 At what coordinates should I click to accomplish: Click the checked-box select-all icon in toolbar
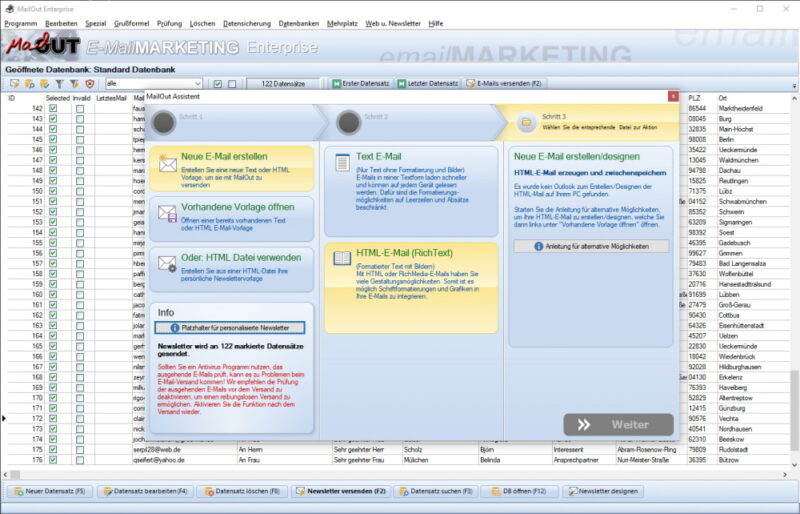coord(218,84)
